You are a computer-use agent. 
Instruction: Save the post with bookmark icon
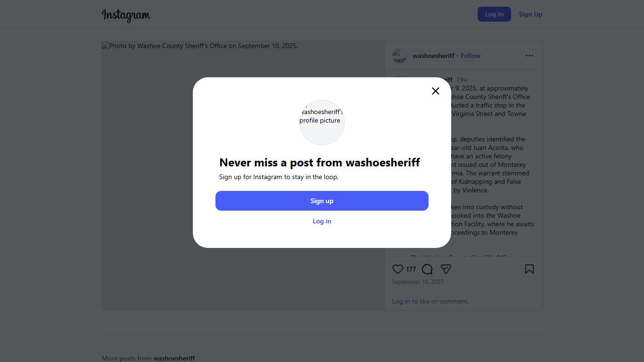tap(529, 269)
